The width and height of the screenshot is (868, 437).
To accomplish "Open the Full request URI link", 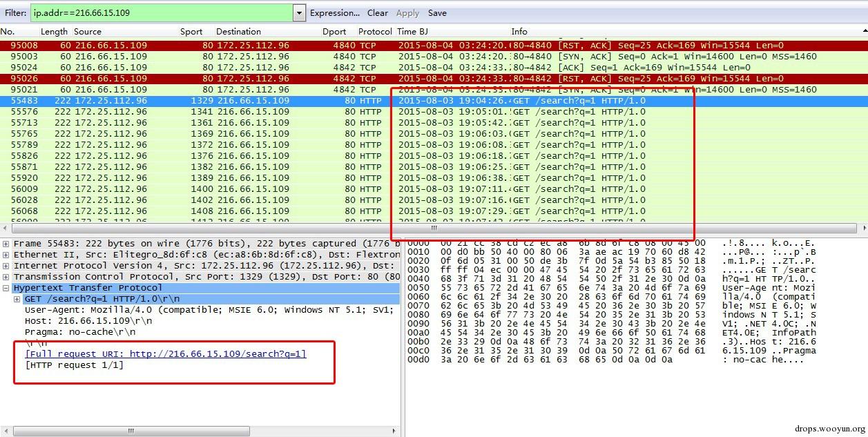I will (x=166, y=353).
